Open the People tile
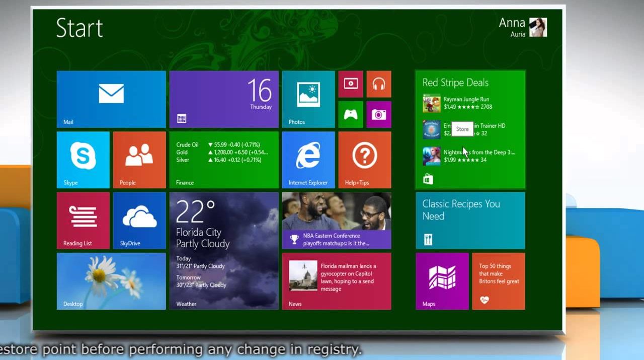Image resolution: width=644 pixels, height=360 pixels. click(x=139, y=160)
